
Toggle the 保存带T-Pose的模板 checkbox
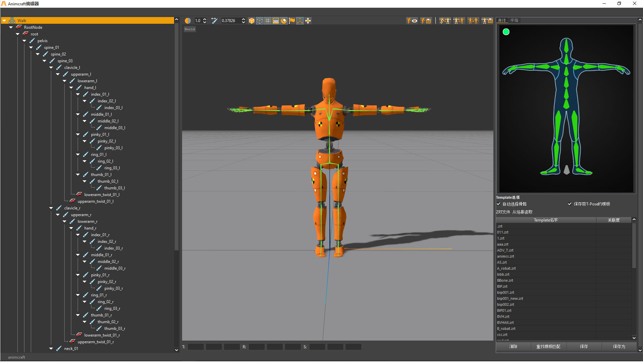[570, 204]
